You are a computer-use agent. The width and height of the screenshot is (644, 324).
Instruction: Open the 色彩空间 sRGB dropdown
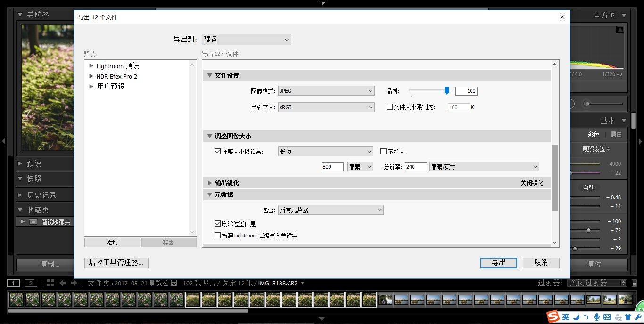point(326,107)
